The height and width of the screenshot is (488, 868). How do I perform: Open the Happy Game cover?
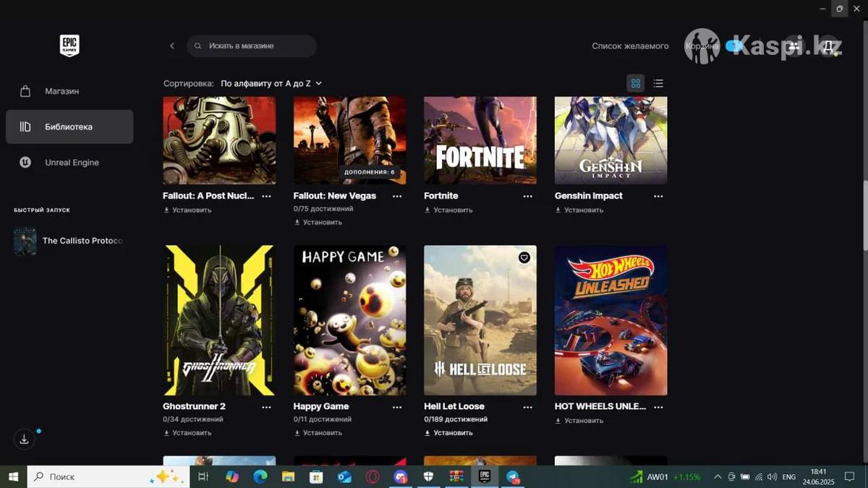click(x=349, y=320)
